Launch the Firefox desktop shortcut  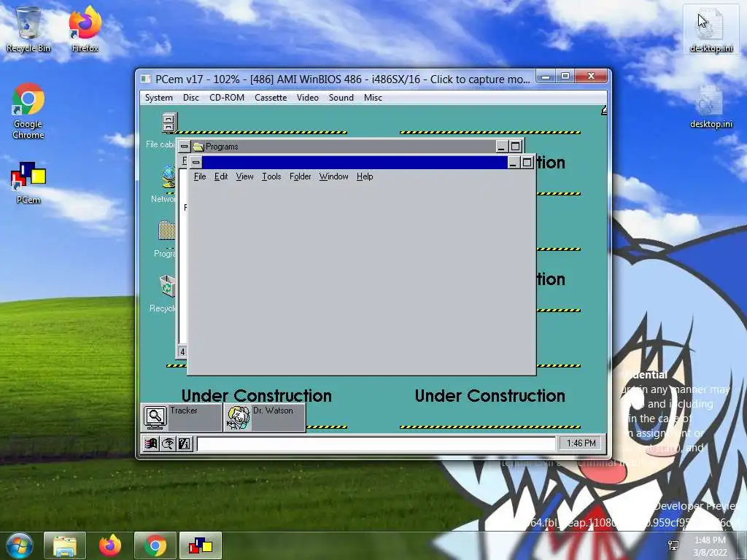click(85, 29)
